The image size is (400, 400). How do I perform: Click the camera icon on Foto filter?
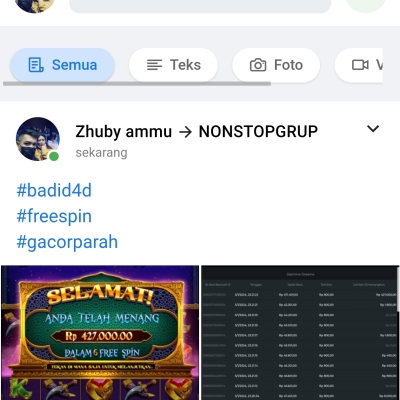pos(258,65)
